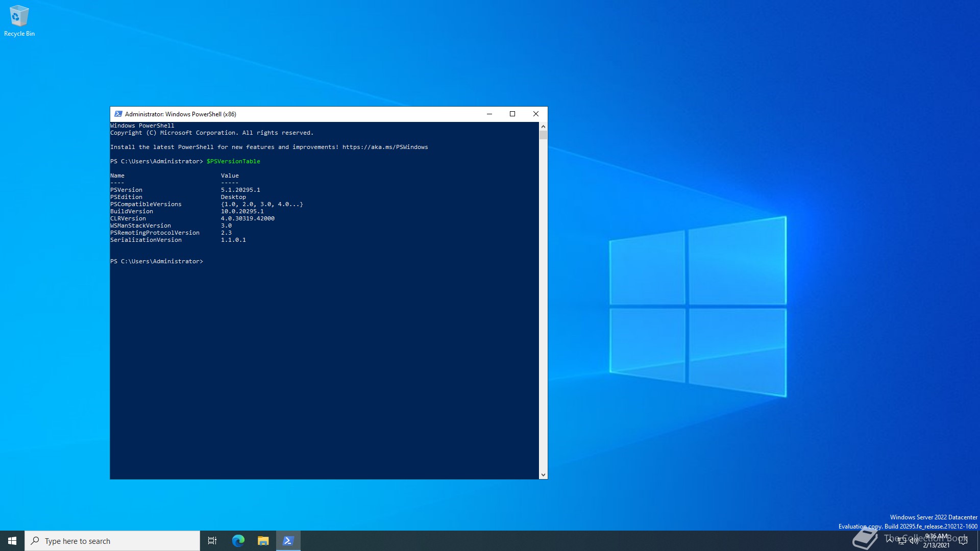Screen dimensions: 980x551
Task: Click the Show desktop strip at taskbar edge
Action: 978,541
